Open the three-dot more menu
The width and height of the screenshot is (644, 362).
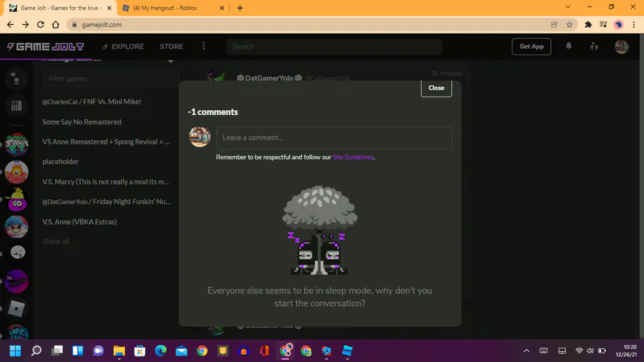pyautogui.click(x=204, y=46)
